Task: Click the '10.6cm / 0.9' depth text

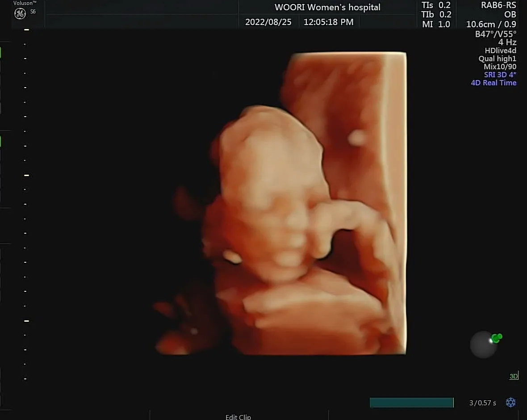Action: tap(491, 24)
